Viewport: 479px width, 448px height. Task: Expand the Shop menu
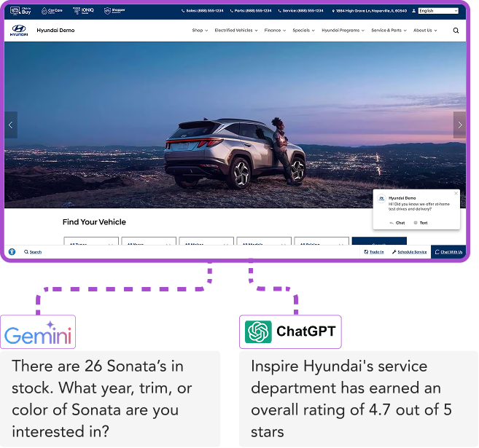[x=200, y=30]
